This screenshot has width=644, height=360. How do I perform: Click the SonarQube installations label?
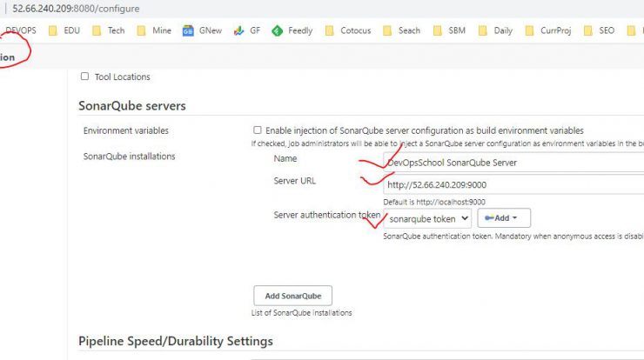click(130, 157)
